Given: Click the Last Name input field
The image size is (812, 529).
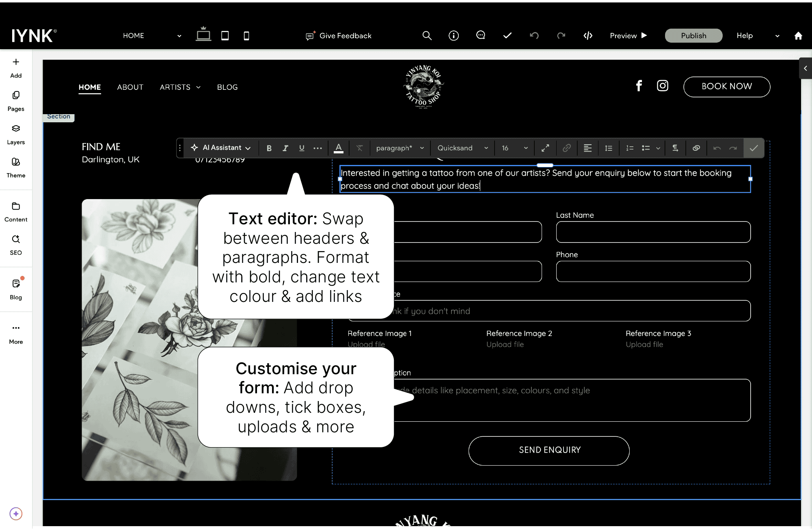Looking at the screenshot, I should [x=653, y=232].
